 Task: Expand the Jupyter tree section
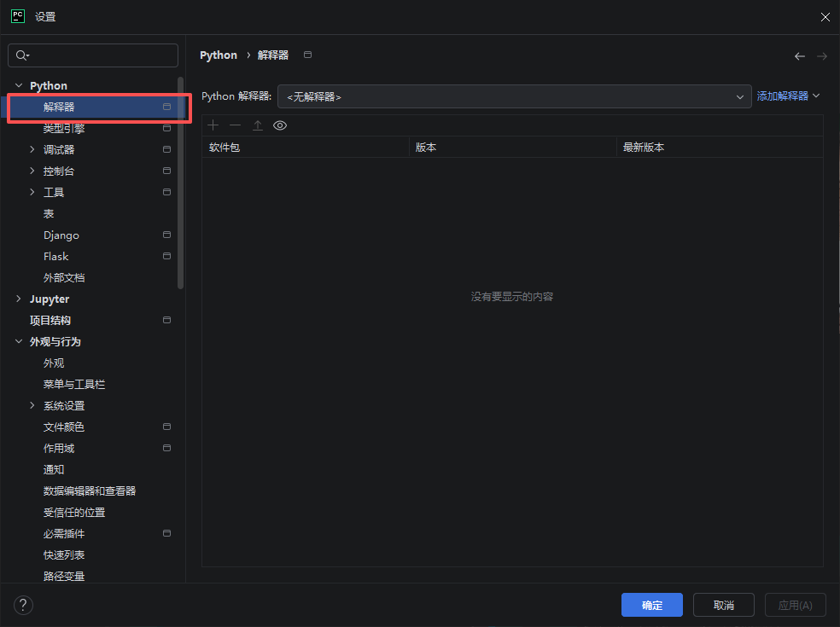tap(19, 299)
